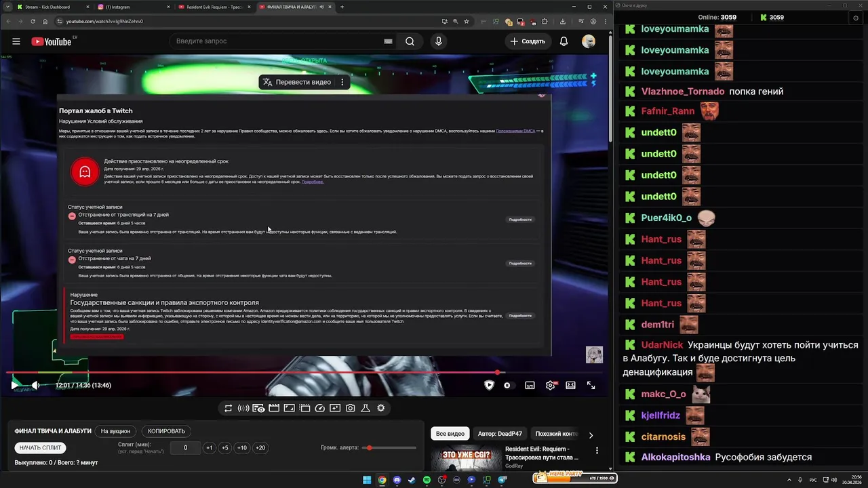This screenshot has height=488, width=868.
Task: Open the video player settings gear
Action: 551,385
